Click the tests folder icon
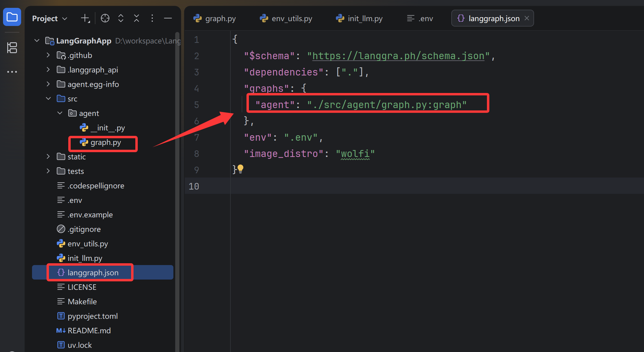The image size is (644, 352). pyautogui.click(x=61, y=171)
